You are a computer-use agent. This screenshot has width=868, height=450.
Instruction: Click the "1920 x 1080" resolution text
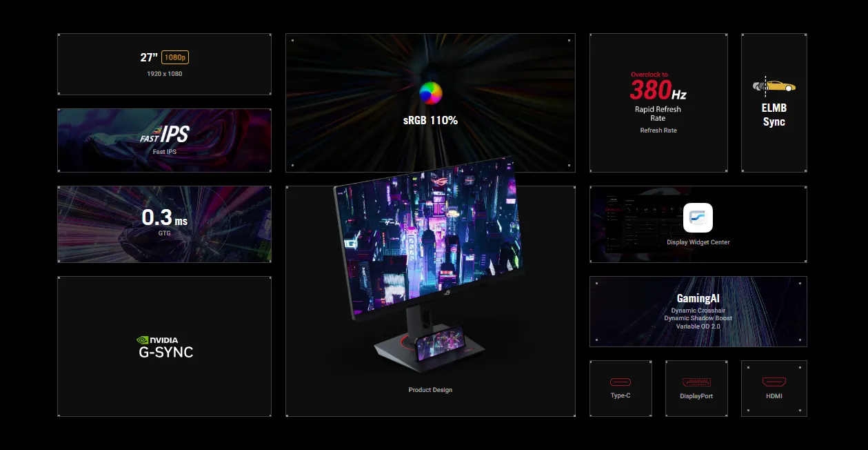165,73
